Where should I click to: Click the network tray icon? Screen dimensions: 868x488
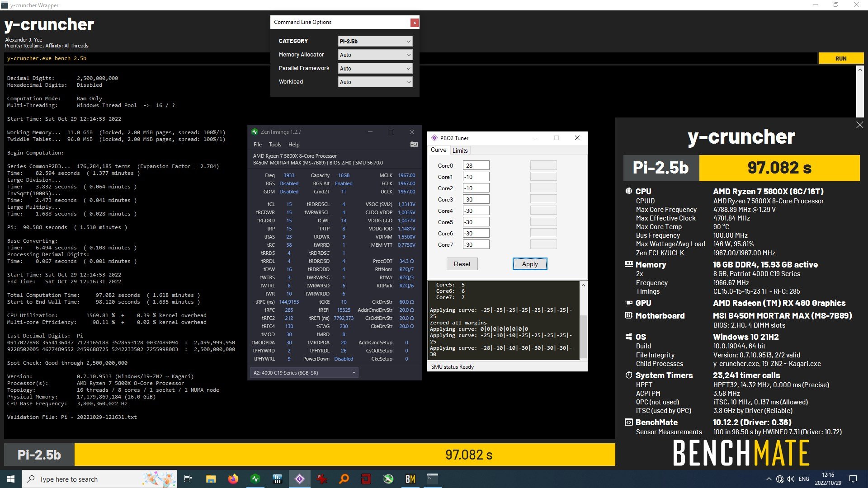(780, 479)
